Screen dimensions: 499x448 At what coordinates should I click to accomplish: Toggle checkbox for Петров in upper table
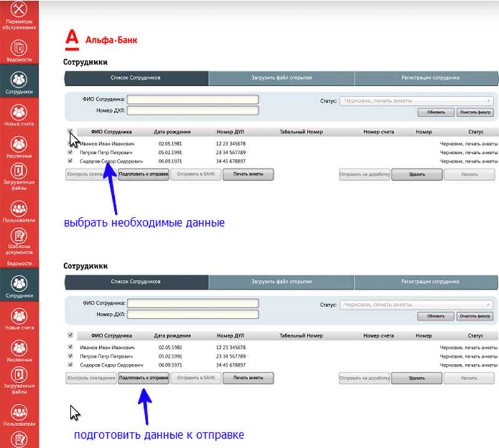70,152
